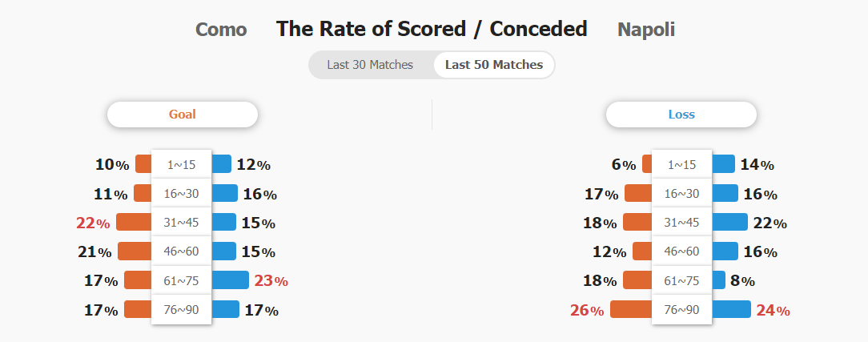Image resolution: width=868 pixels, height=342 pixels.
Task: Select Last 50 Matches option
Action: pos(494,65)
